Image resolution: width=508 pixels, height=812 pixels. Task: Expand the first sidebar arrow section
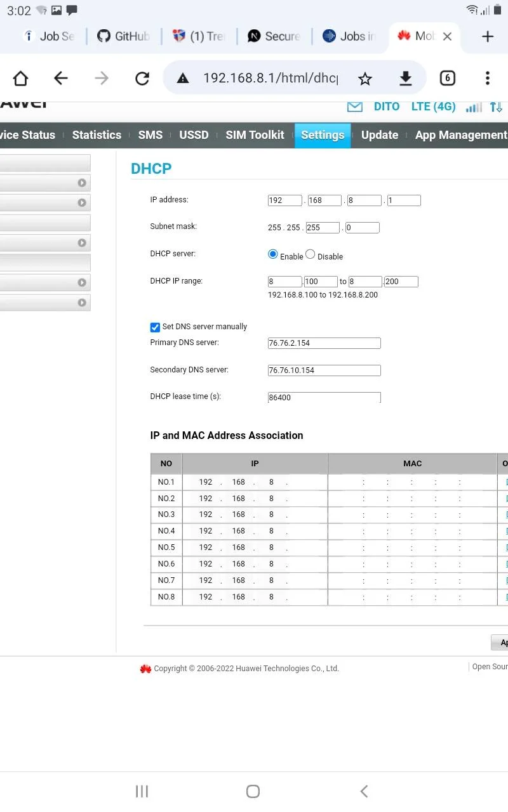pos(82,183)
